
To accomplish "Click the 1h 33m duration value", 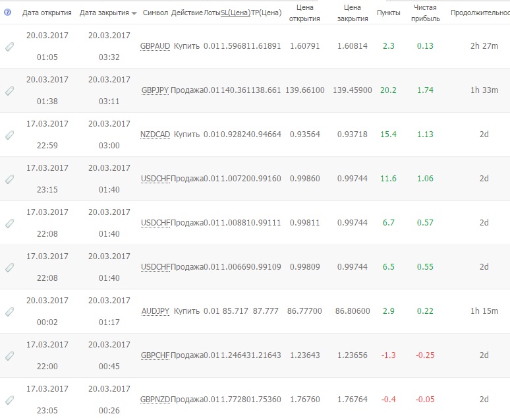I will 484,90.
